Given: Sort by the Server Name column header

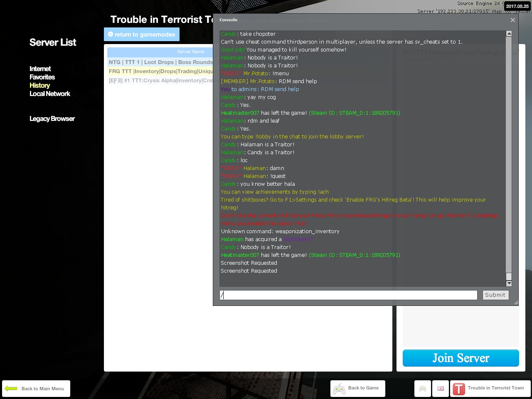Looking at the screenshot, I should point(190,52).
